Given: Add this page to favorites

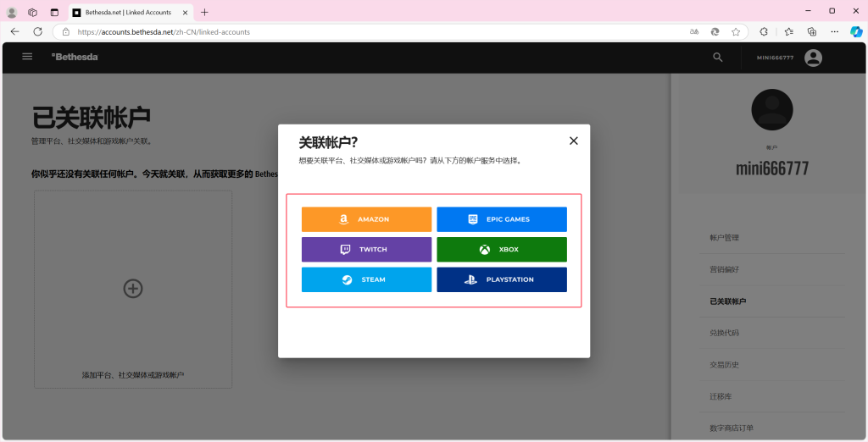Looking at the screenshot, I should pos(736,32).
